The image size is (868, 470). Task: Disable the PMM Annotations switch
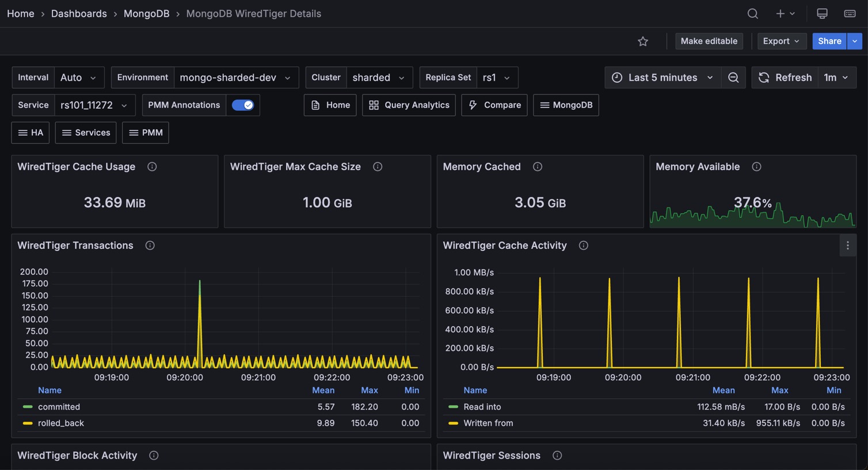[243, 105]
